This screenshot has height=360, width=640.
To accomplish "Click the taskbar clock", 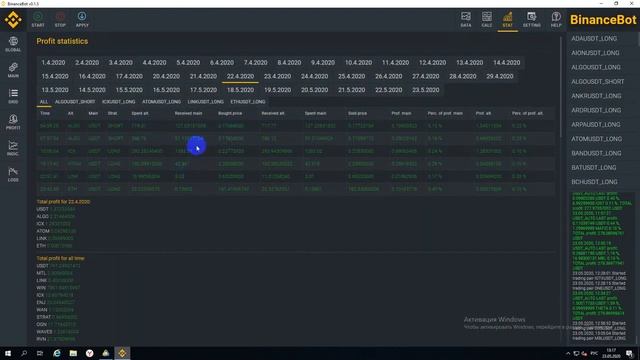I will [611, 353].
